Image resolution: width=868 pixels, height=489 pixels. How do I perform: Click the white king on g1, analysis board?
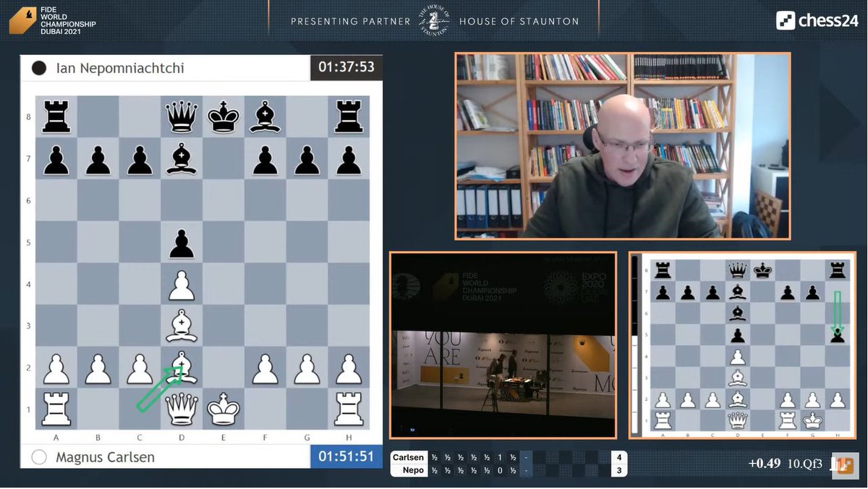click(812, 420)
